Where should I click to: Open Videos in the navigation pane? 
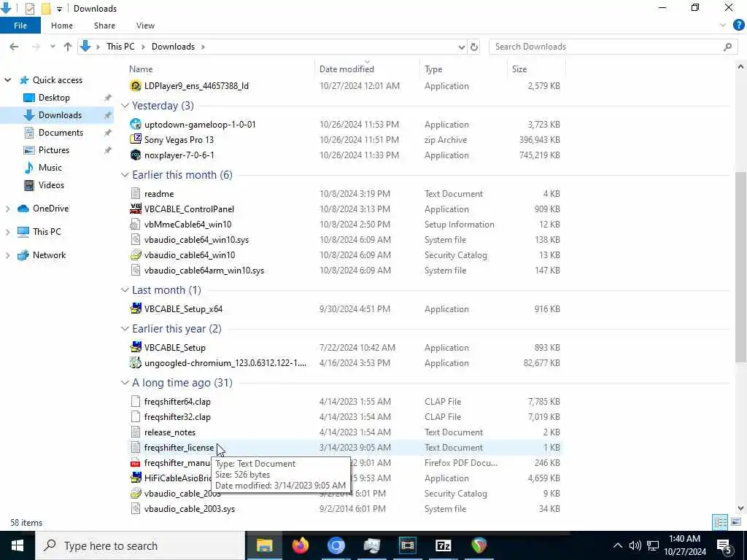51,185
